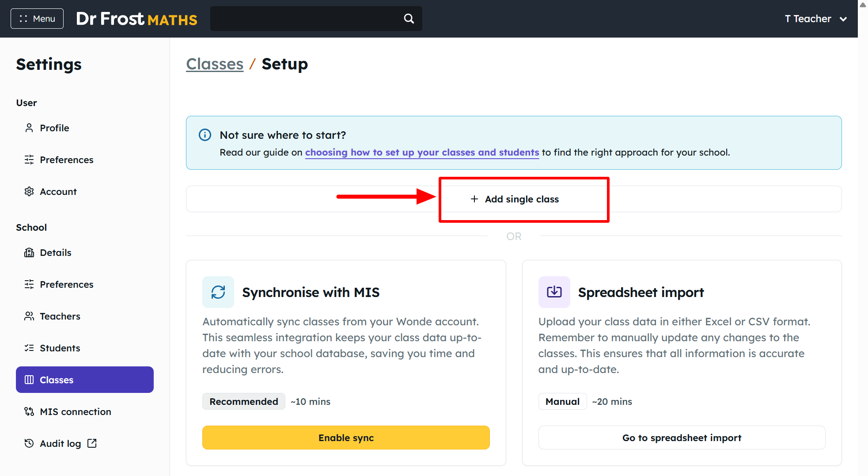This screenshot has width=868, height=476.
Task: Click the search magnifier icon
Action: pos(409,19)
